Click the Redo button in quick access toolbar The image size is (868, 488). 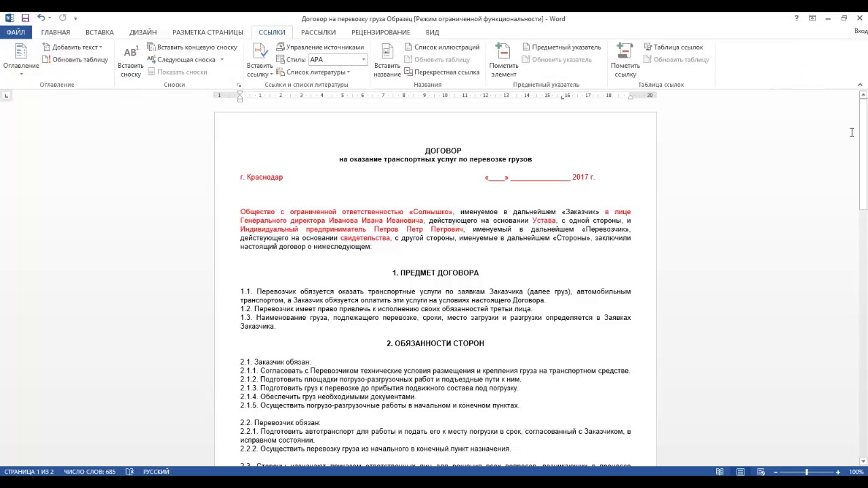point(62,18)
